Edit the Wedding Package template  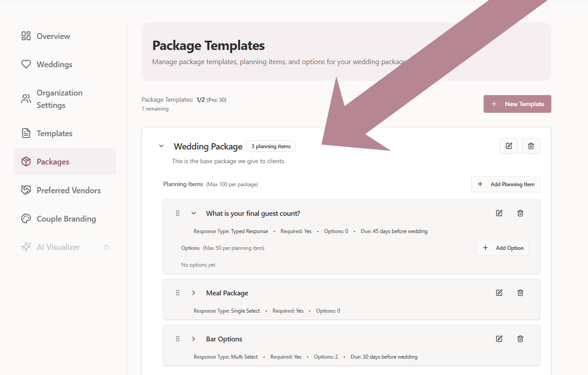(508, 146)
